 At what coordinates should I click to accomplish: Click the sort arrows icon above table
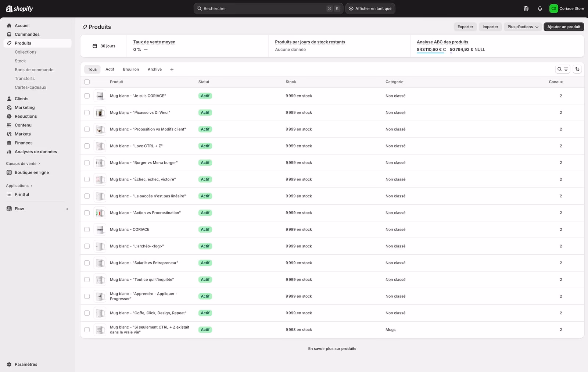pos(577,69)
